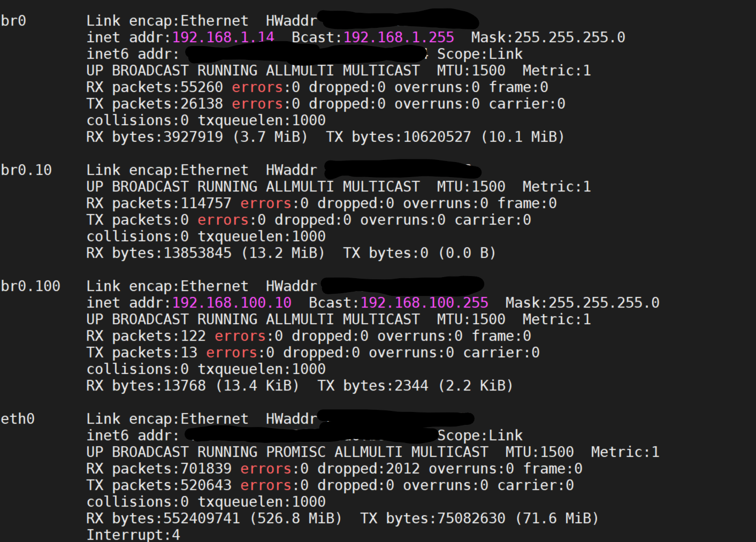Select the IP address 192.168.1.14
Viewport: 756px width, 542px height.
(x=223, y=37)
